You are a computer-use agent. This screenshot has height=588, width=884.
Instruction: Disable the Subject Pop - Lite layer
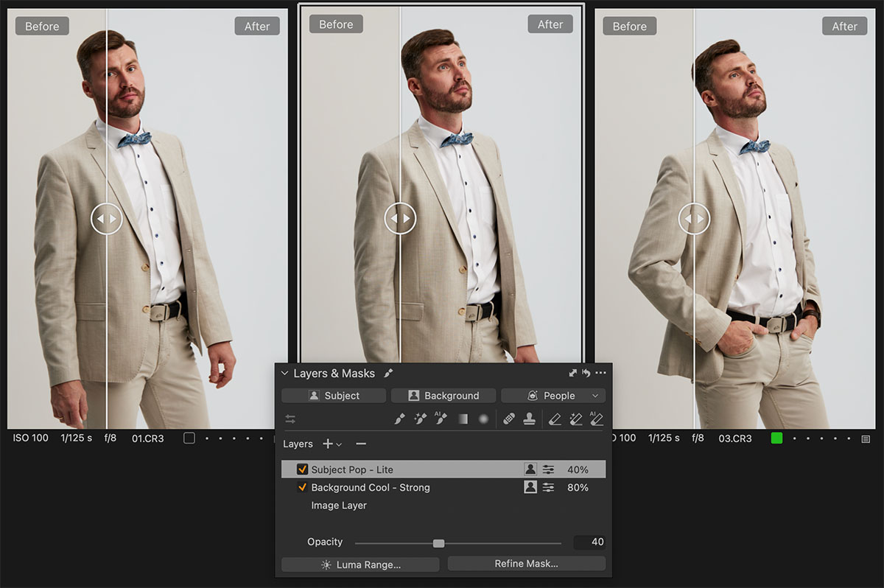[x=302, y=469]
